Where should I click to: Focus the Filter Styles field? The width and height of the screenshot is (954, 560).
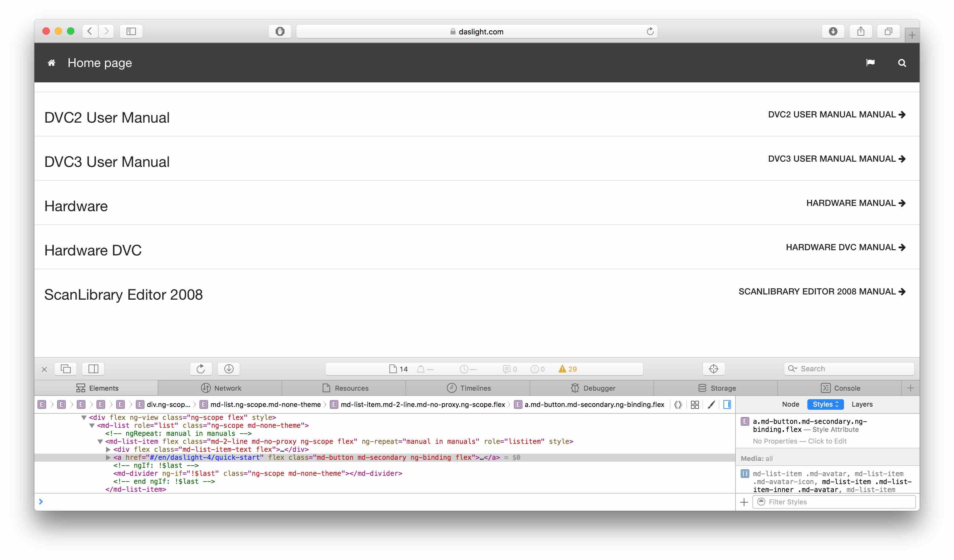(834, 502)
